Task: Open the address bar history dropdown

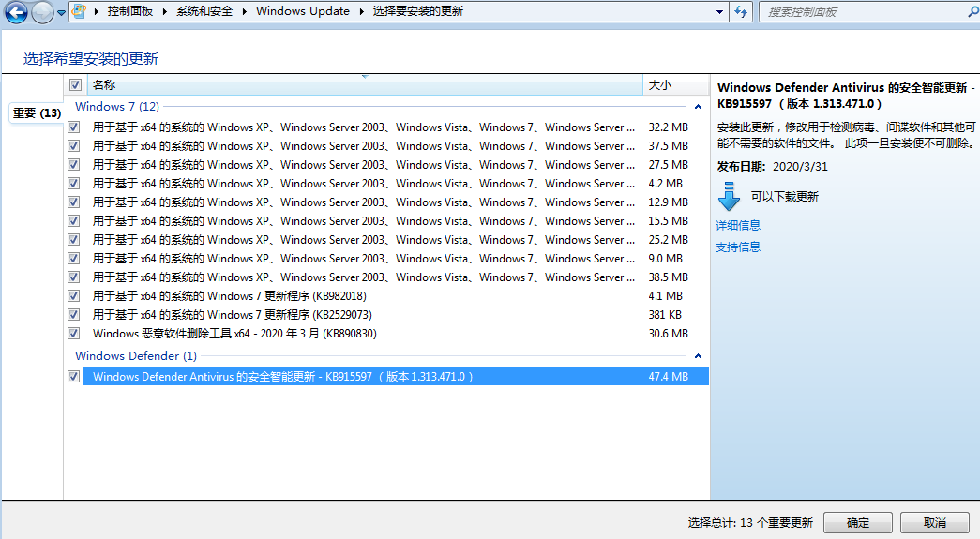Action: [719, 12]
